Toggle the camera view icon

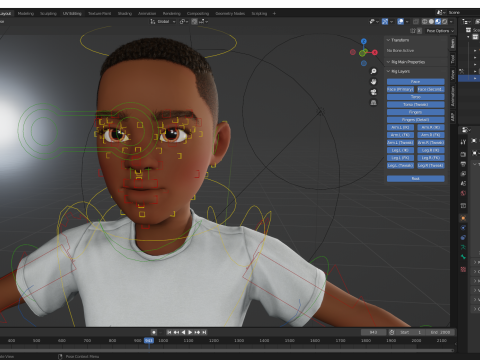pyautogui.click(x=374, y=92)
